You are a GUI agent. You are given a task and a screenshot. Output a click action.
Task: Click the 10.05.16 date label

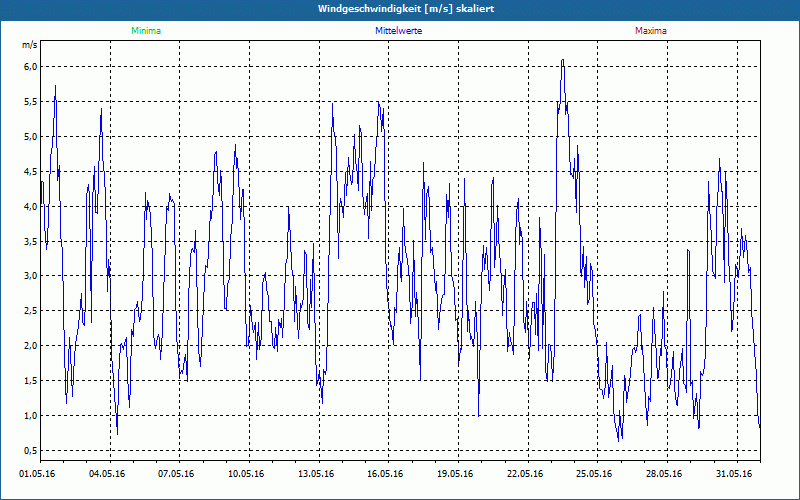tap(246, 474)
